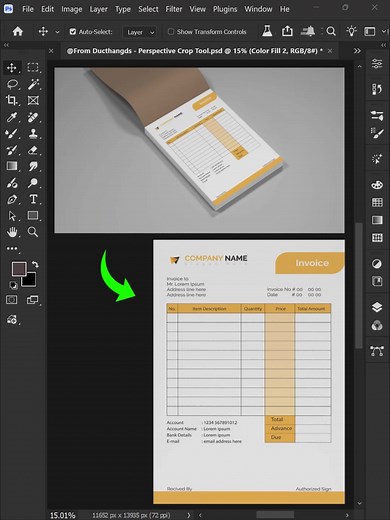This screenshot has width=390, height=520.
Task: Select the Brush tool
Action: click(x=12, y=134)
